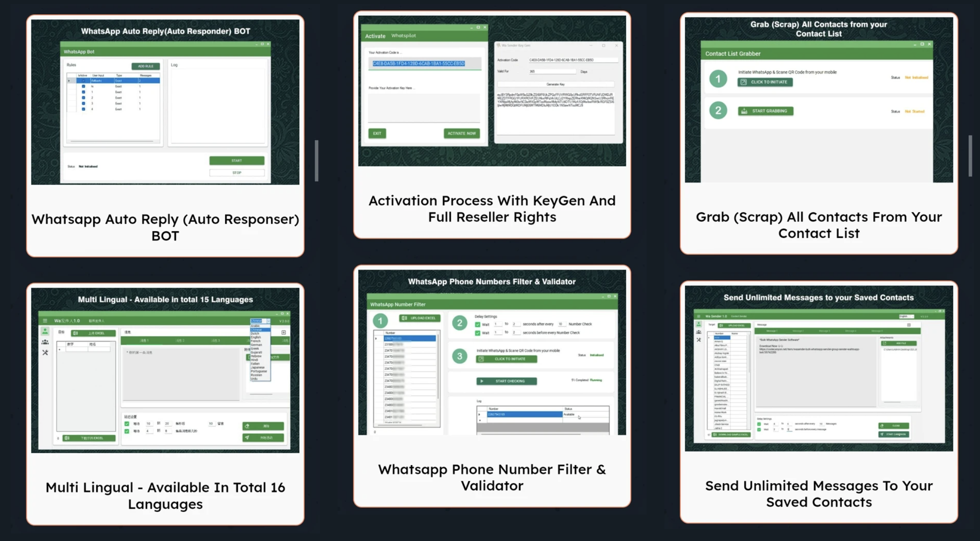Screen dimensions: 980x541
Task: Click the plus add-message icon in Multi Lingual window
Action: (283, 332)
